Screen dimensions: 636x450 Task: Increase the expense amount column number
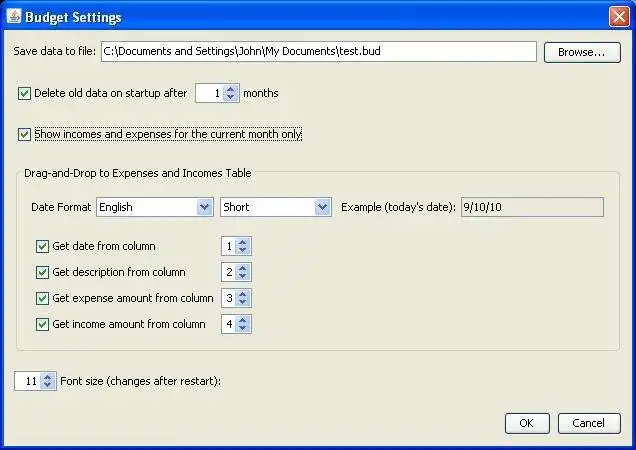243,293
